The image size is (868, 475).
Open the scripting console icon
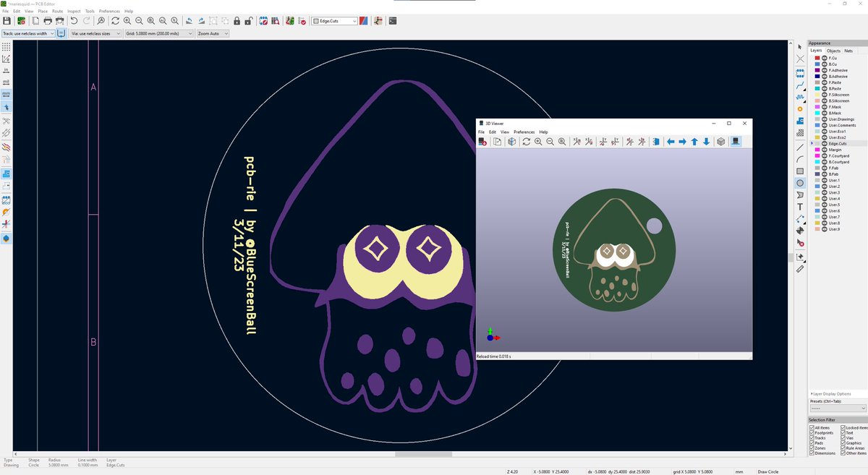coord(393,21)
